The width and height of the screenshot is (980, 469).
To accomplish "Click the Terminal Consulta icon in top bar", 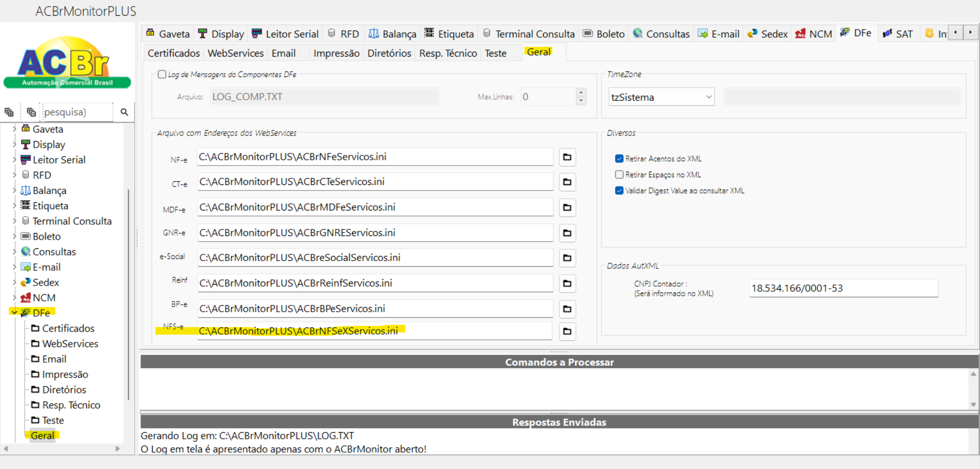I will [486, 33].
